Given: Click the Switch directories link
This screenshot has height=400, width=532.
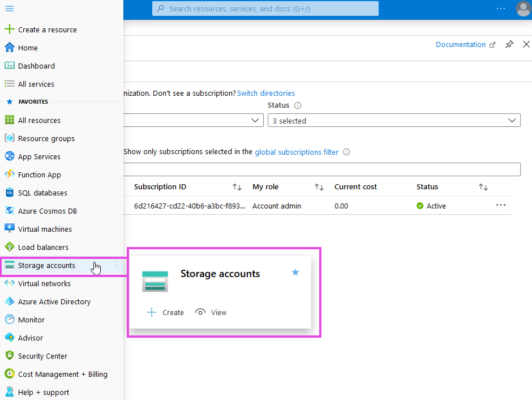Looking at the screenshot, I should point(266,93).
